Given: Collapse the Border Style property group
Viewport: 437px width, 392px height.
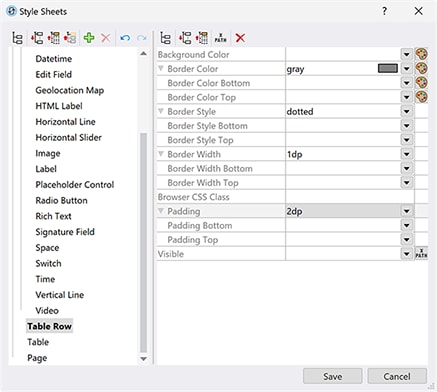Looking at the screenshot, I should tap(161, 111).
